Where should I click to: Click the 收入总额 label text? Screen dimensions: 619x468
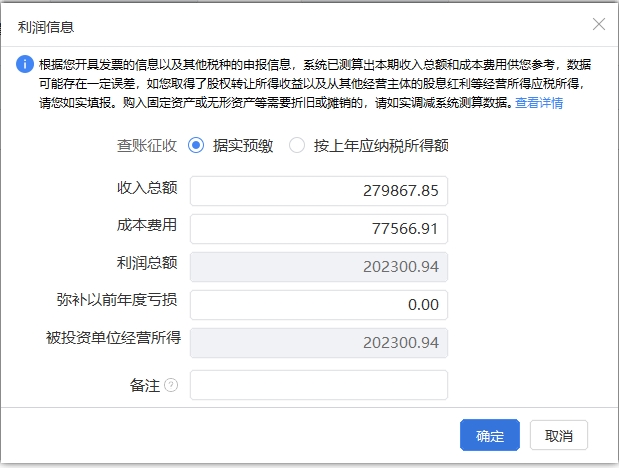coord(147,188)
